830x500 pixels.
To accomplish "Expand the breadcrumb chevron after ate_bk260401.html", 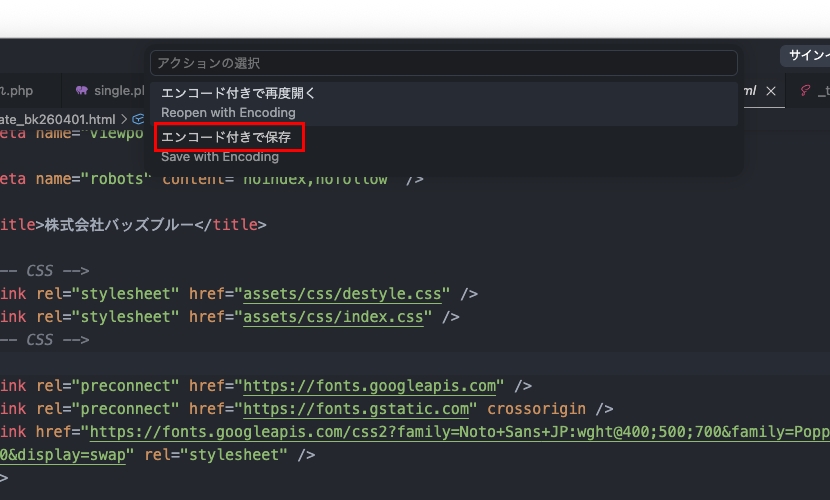I will pos(124,119).
